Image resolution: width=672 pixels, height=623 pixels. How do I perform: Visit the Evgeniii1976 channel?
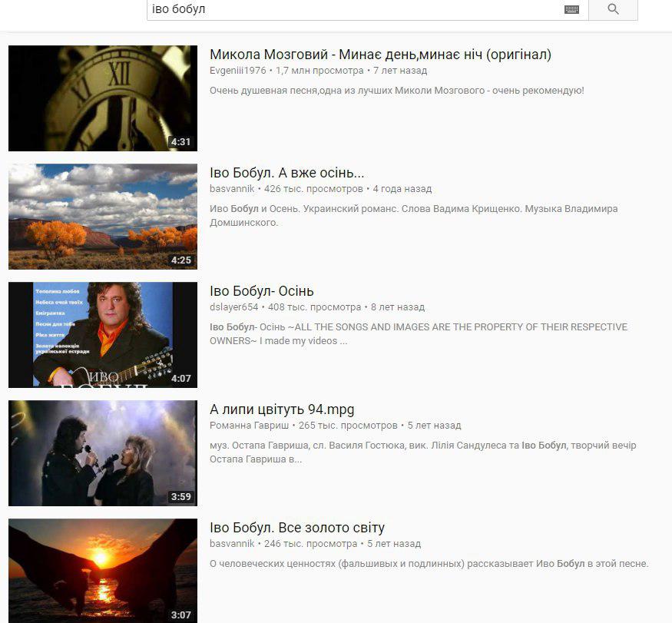237,71
